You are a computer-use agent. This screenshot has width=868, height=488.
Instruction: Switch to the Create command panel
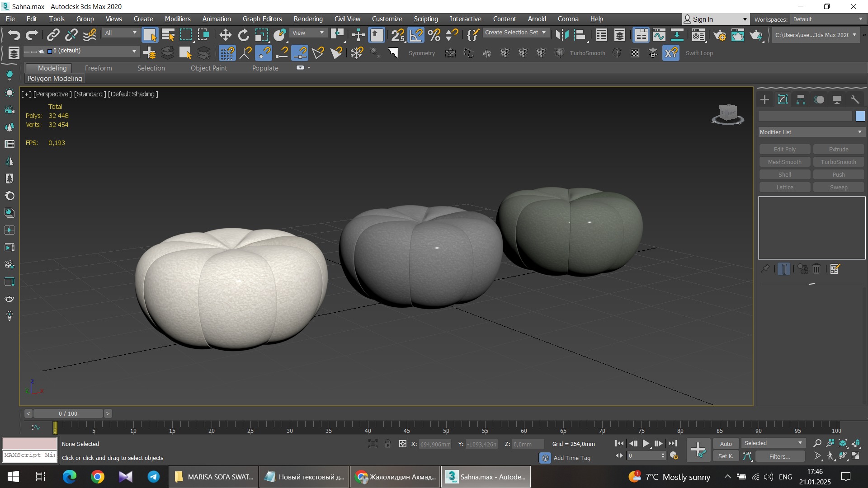(764, 99)
